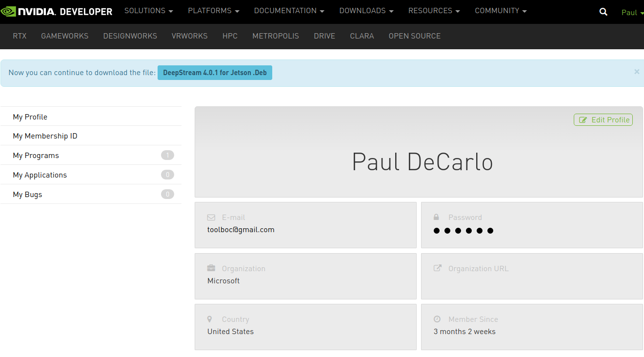The width and height of the screenshot is (644, 357).
Task: Click the Paul DeCarlo name heading
Action: pos(423,162)
